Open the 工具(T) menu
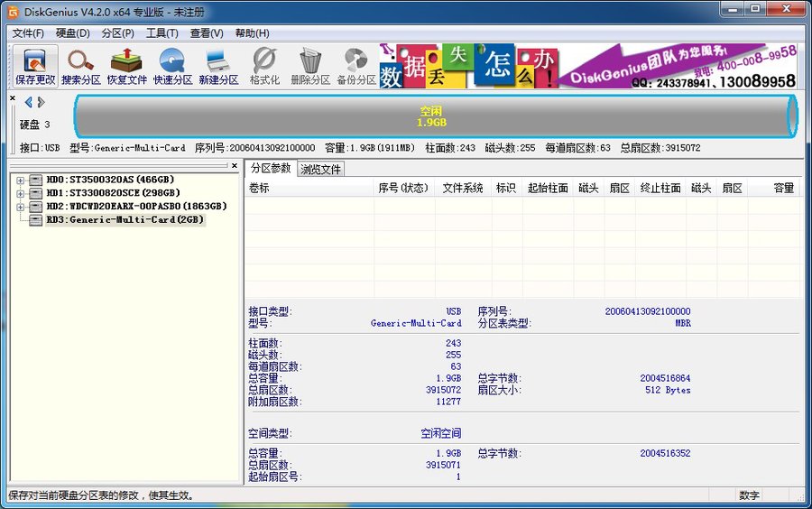This screenshot has height=509, width=812. (x=162, y=33)
